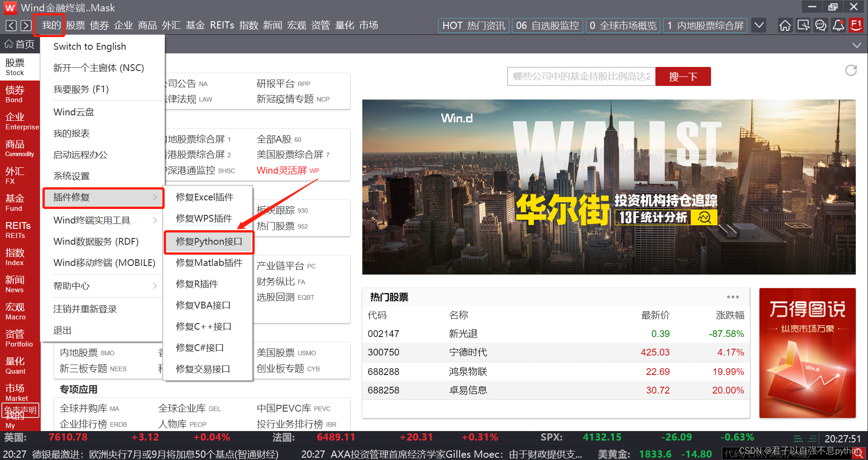The width and height of the screenshot is (868, 460).
Task: Expand the 帮助中心 submenu
Action: pyautogui.click(x=104, y=286)
